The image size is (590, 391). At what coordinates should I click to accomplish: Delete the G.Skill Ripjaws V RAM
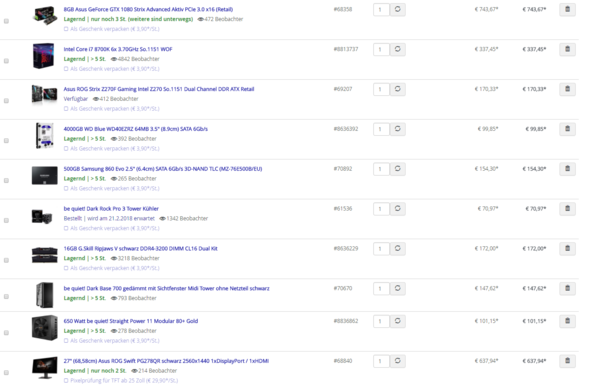[x=567, y=249]
